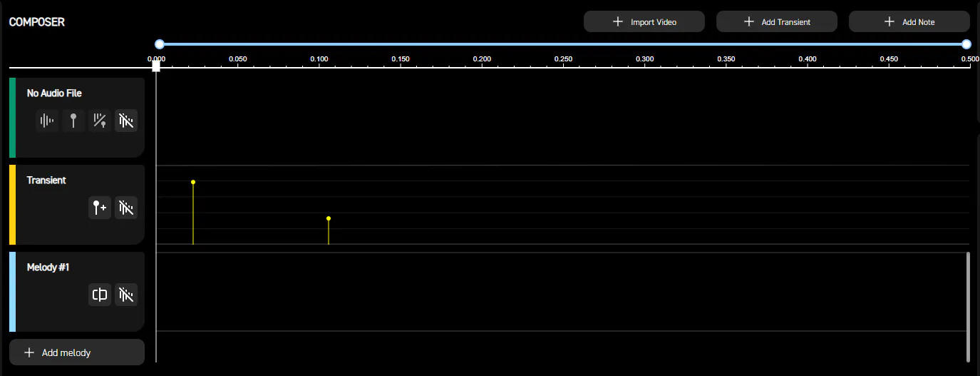
Task: Click the 0.100 mark on the time ruler
Action: pos(319,59)
